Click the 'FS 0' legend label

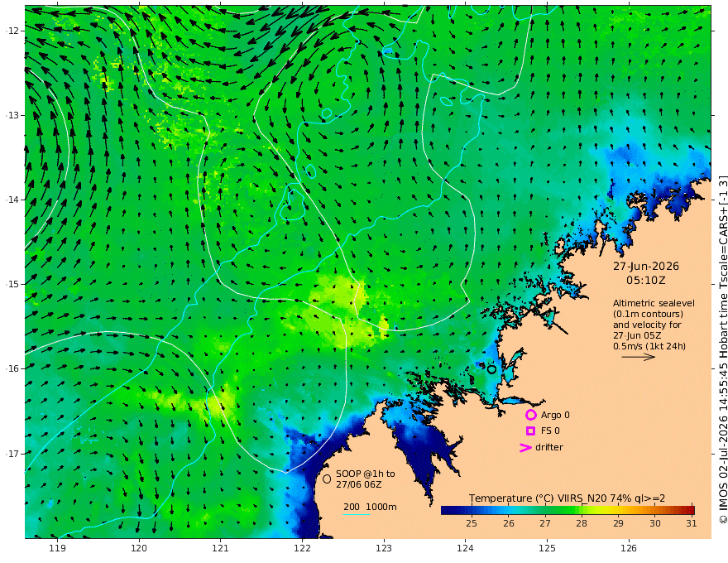550,431
